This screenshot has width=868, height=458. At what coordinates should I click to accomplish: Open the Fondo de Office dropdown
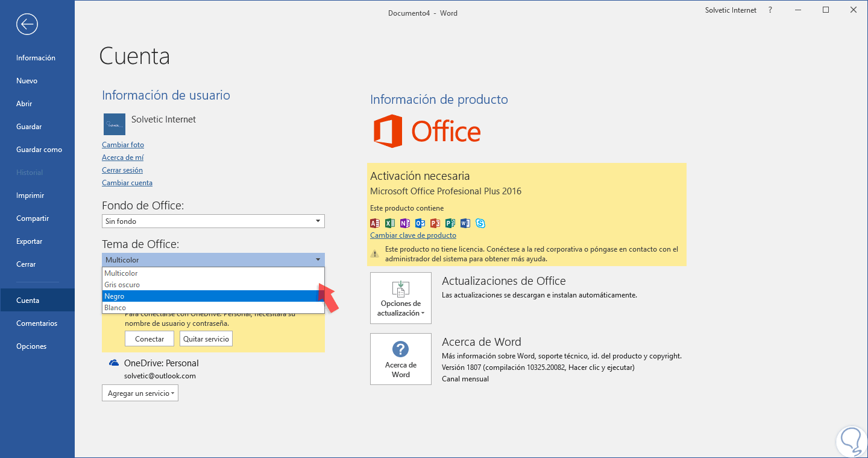[213, 221]
